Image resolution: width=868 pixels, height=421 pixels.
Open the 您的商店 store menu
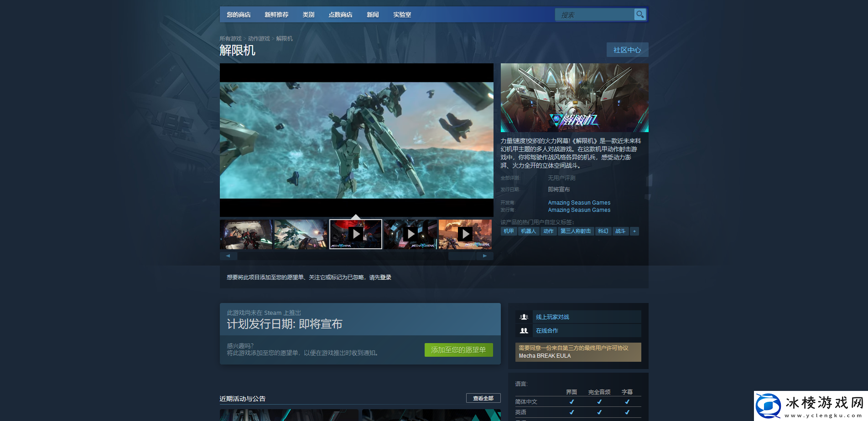[239, 15]
